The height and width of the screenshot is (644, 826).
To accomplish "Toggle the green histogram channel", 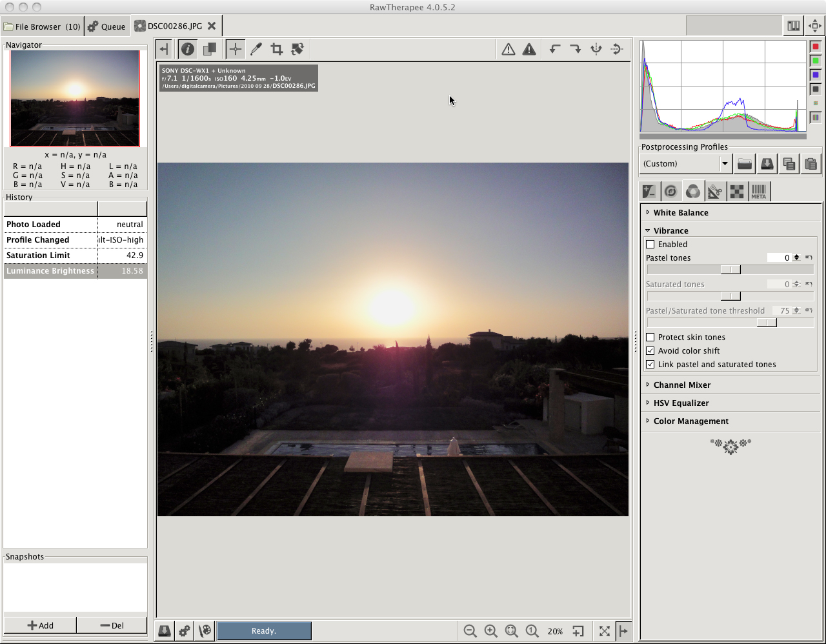I will (x=816, y=61).
